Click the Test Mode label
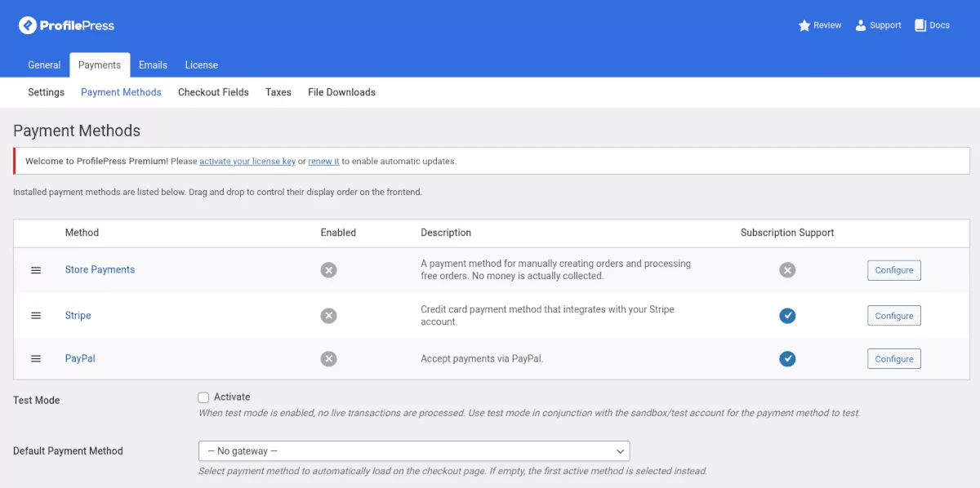980x488 pixels. click(37, 401)
